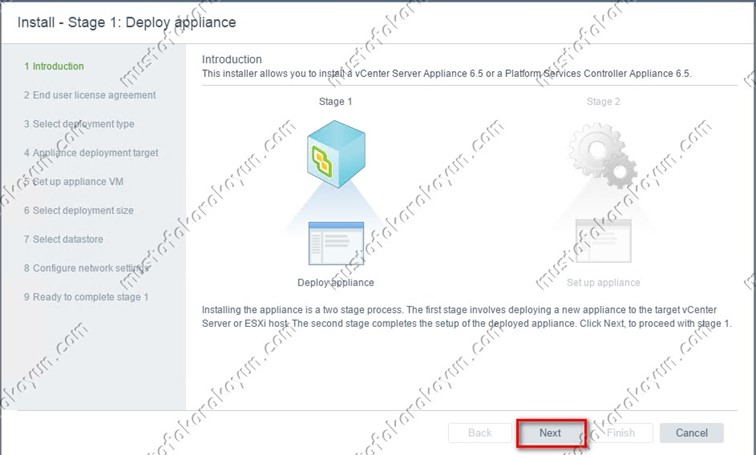This screenshot has width=756, height=455.
Task: Select step 8 Configure network settings
Action: 87,268
